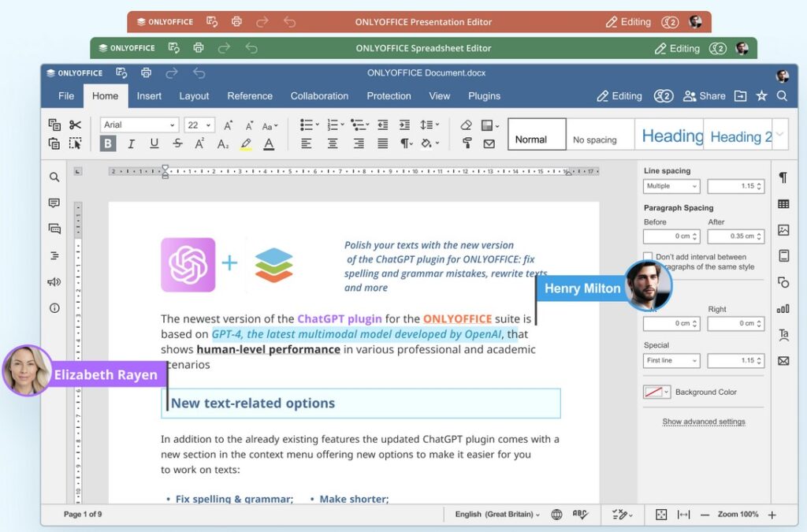Click Fit to page icon in status bar

pyautogui.click(x=661, y=515)
